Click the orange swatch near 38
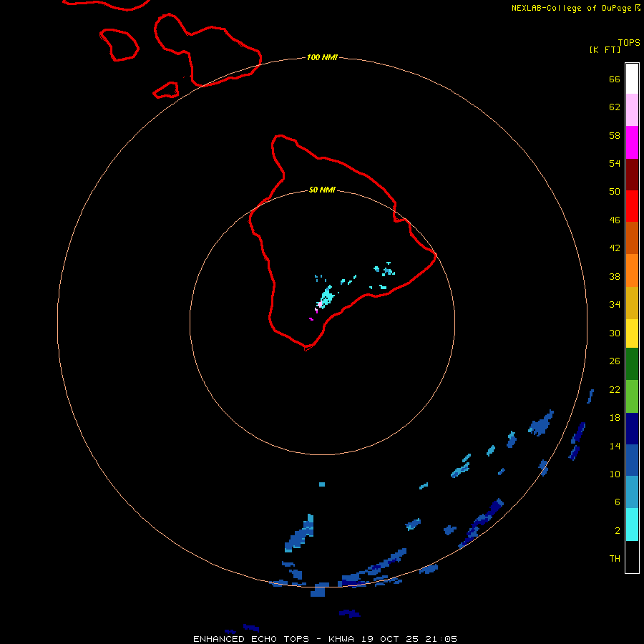Image resolution: width=644 pixels, height=644 pixels. (x=632, y=270)
